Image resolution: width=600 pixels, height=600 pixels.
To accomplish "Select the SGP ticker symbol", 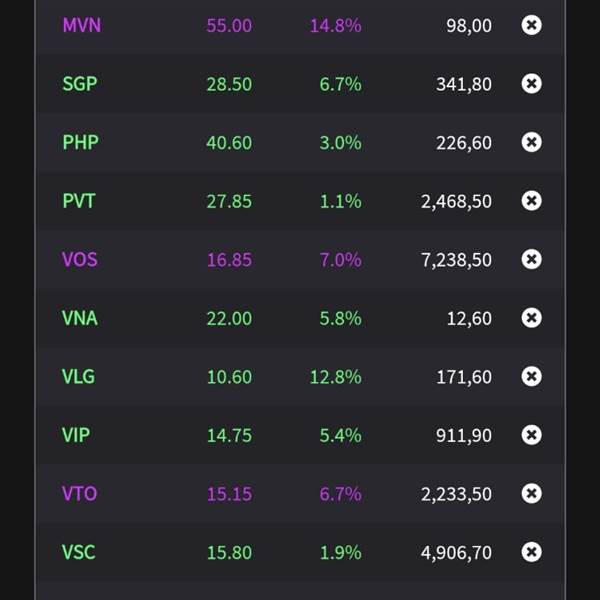I will (x=80, y=84).
